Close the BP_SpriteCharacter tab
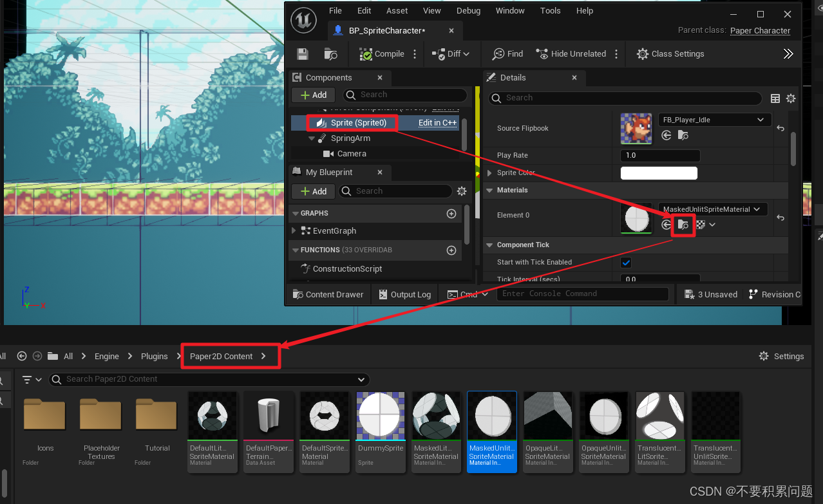The height and width of the screenshot is (504, 823). pyautogui.click(x=451, y=30)
